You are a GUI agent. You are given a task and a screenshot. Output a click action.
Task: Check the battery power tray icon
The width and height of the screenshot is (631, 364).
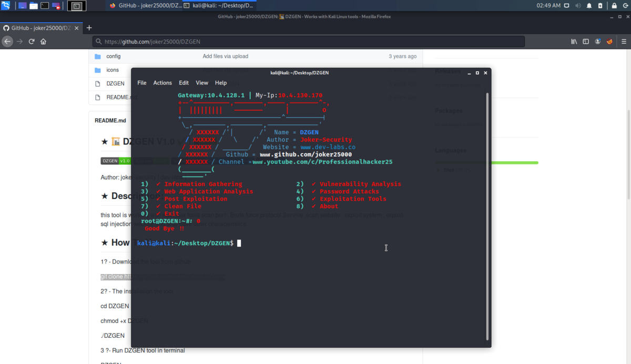pos(600,6)
